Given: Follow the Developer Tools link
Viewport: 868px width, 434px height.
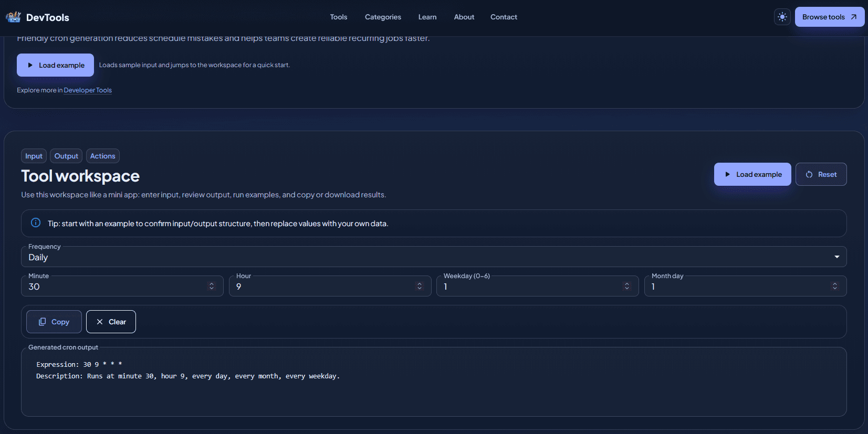Looking at the screenshot, I should (88, 90).
